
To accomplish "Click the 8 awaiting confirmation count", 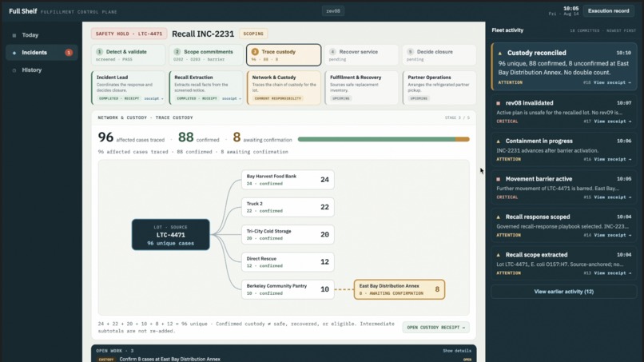I will tap(237, 137).
